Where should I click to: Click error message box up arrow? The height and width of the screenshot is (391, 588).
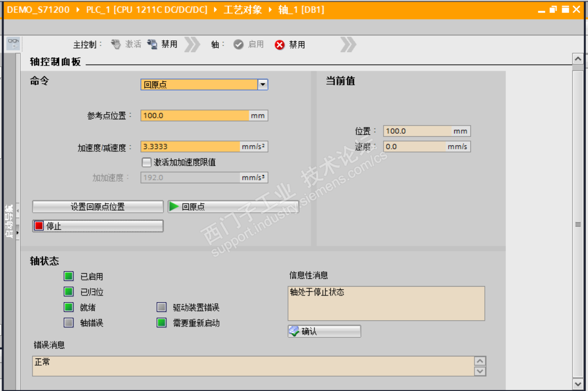(480, 361)
